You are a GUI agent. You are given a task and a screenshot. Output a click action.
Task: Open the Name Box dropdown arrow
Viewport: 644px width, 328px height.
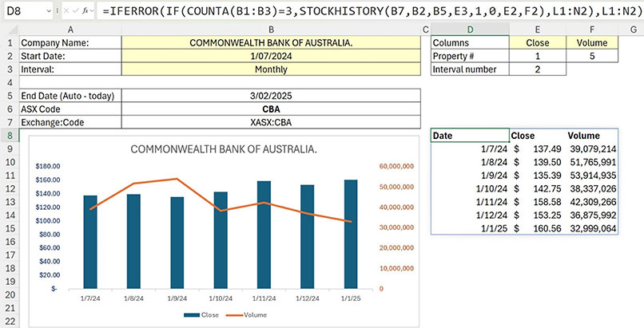pyautogui.click(x=49, y=11)
